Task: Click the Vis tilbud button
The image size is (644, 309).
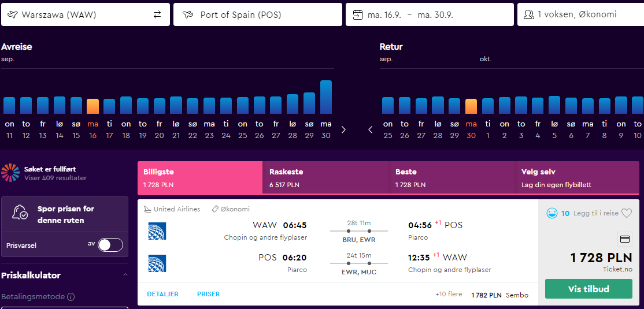Action: [589, 289]
